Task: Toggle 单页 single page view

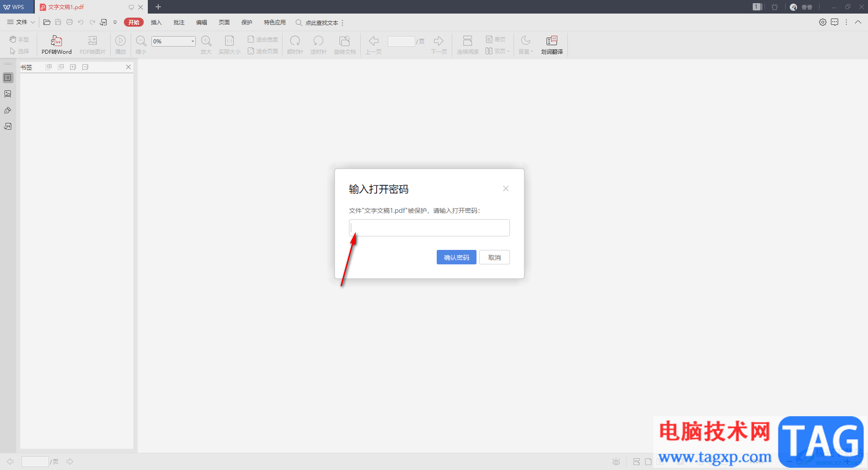Action: (495, 39)
